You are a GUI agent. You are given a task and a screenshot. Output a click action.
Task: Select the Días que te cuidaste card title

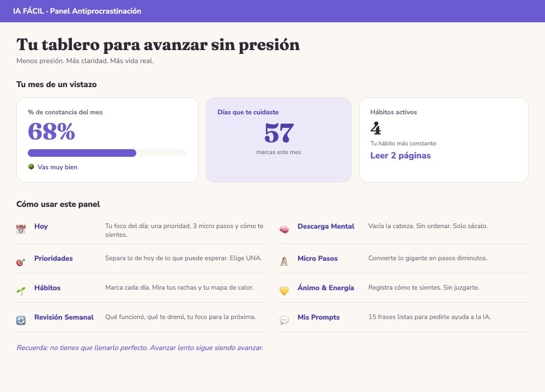coord(248,112)
